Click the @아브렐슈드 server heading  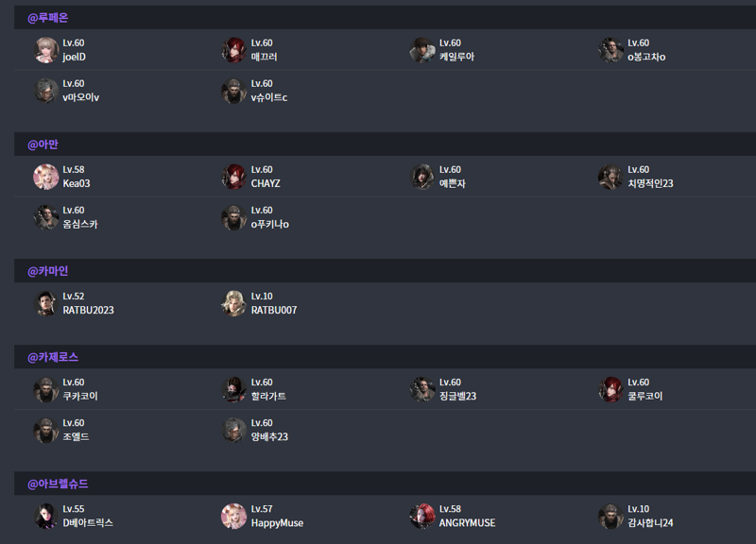click(58, 484)
